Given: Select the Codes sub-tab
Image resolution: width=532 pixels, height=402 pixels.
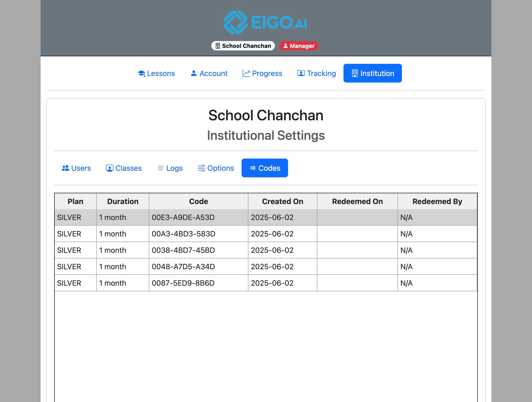Looking at the screenshot, I should 265,168.
